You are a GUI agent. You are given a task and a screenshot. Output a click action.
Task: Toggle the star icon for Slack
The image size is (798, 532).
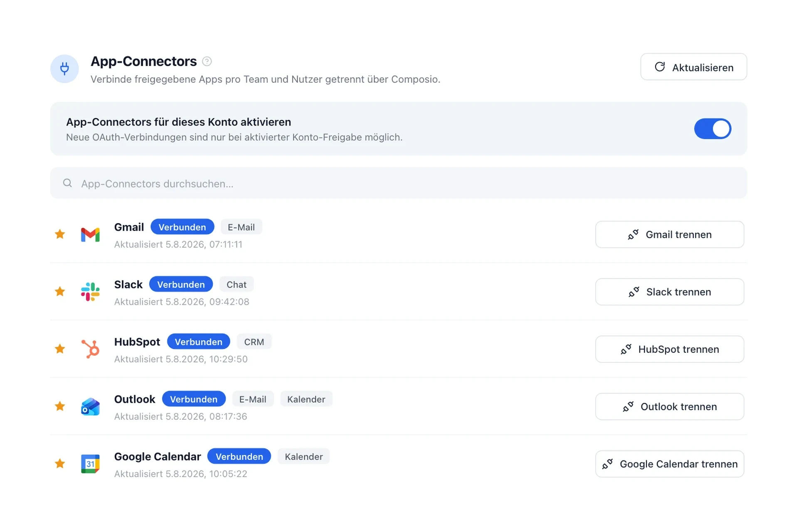coord(60,292)
